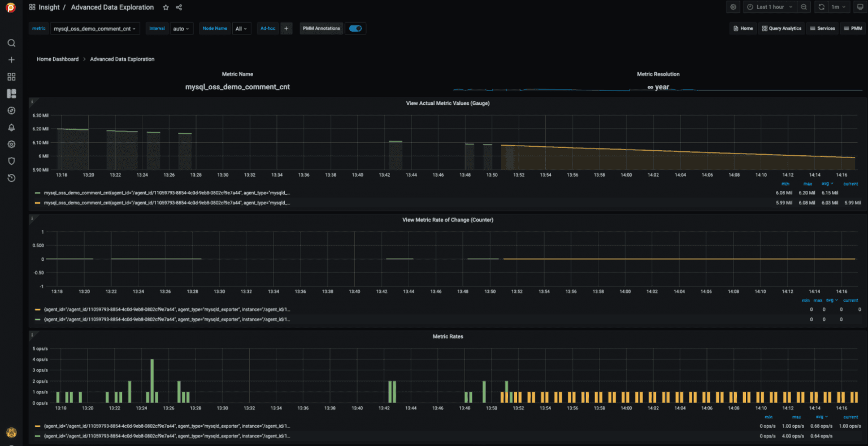Image resolution: width=868 pixels, height=446 pixels.
Task: Open dashboard settings gear in top bar
Action: tap(734, 7)
